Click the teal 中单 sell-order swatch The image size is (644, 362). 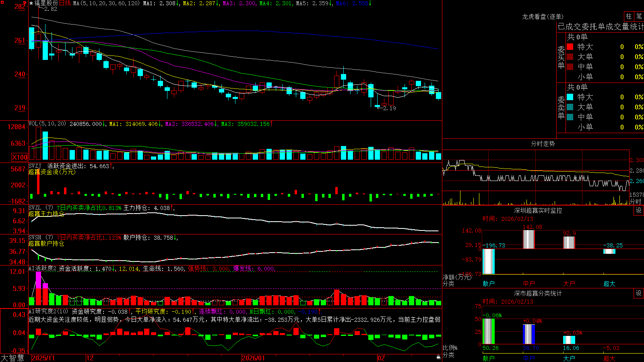tap(570, 117)
